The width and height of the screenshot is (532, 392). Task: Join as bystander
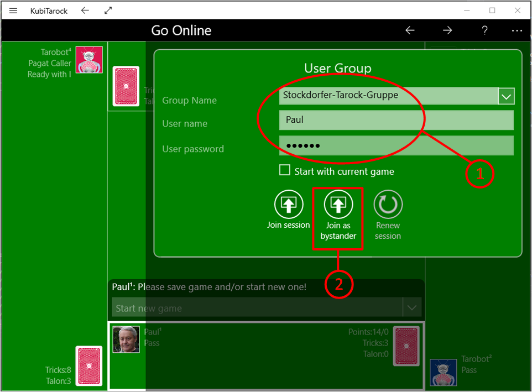click(338, 204)
